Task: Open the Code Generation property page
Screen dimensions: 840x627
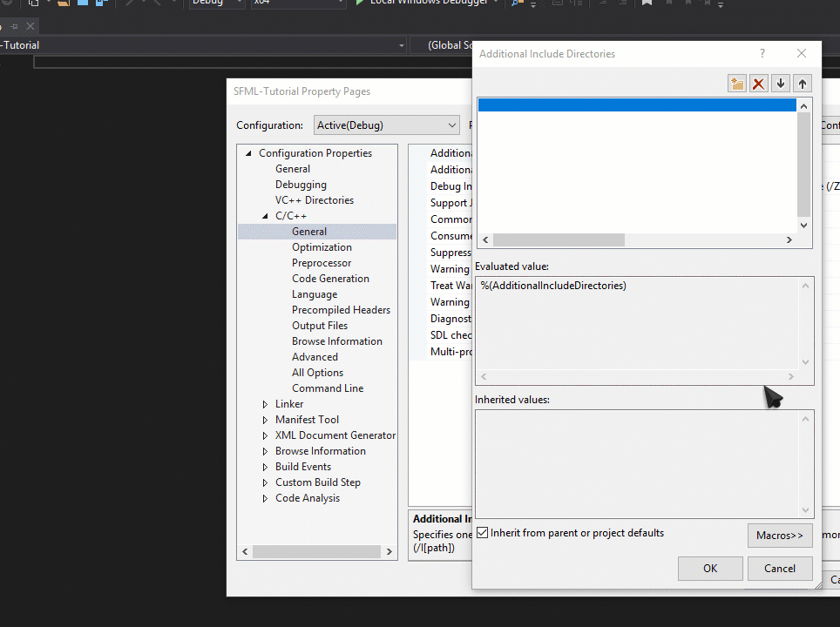Action: (330, 279)
